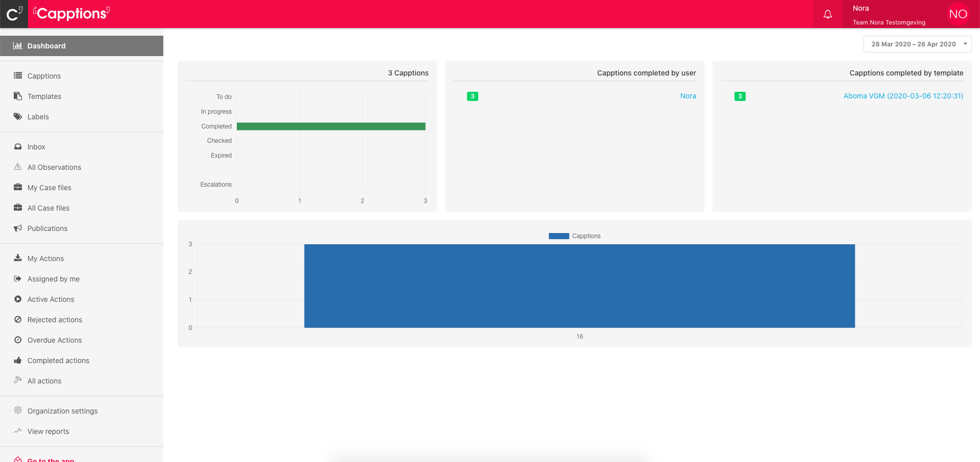Screen dimensions: 980x462
Task: Open Assigned by me
Action: [82, 279]
